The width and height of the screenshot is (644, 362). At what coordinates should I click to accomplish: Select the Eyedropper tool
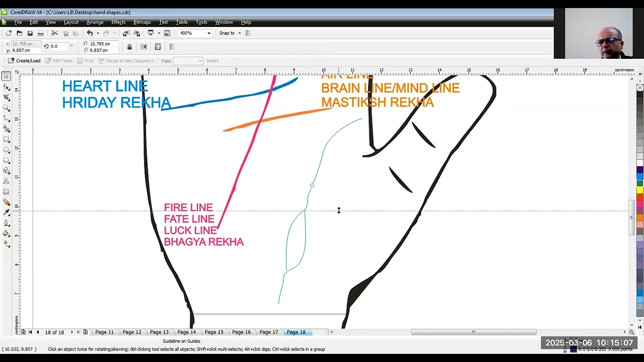[x=6, y=213]
